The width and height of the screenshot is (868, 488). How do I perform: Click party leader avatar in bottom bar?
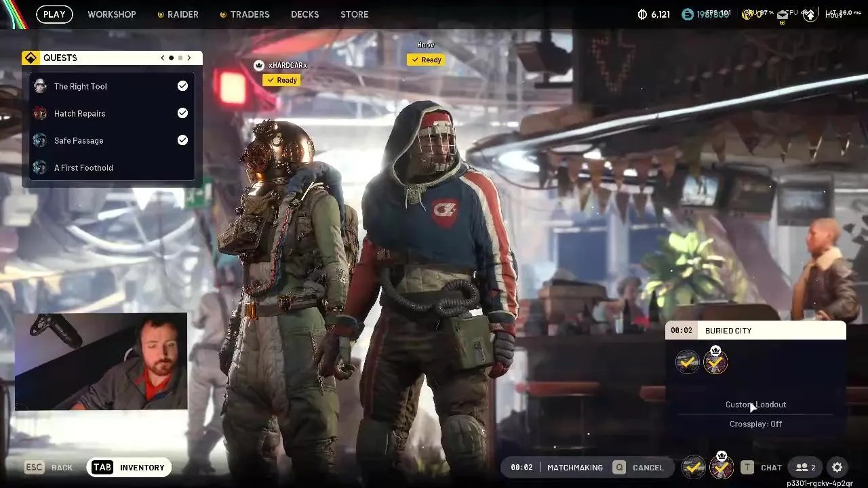tap(721, 466)
